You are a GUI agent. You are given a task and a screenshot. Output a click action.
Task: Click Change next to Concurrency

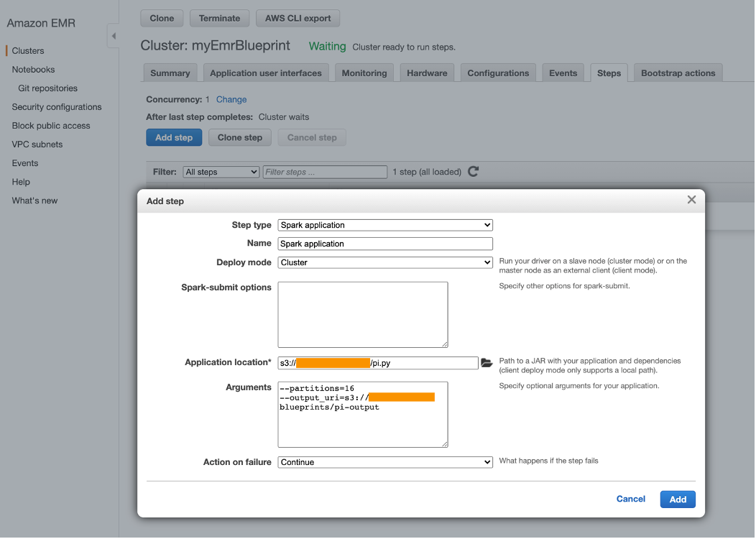pos(231,99)
